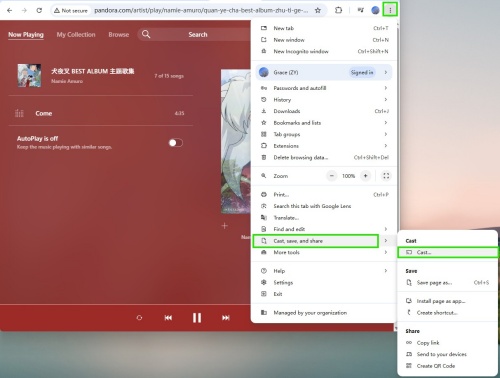Choose Save page as... option
The image size is (500, 378).
[448, 283]
